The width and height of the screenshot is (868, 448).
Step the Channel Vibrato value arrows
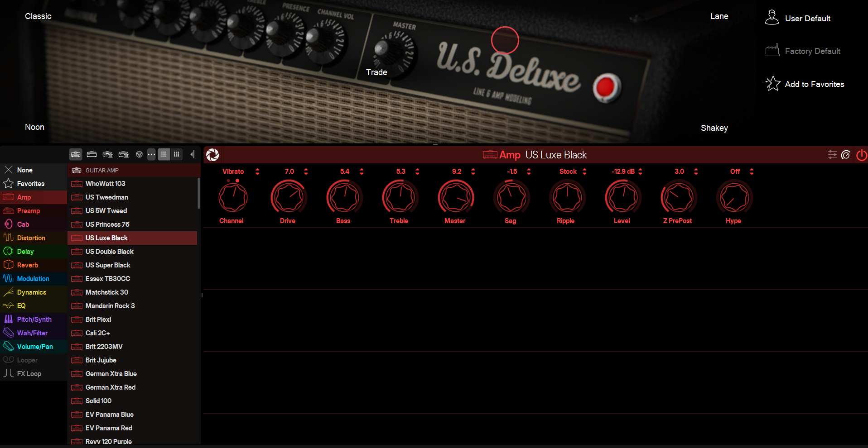coord(257,172)
